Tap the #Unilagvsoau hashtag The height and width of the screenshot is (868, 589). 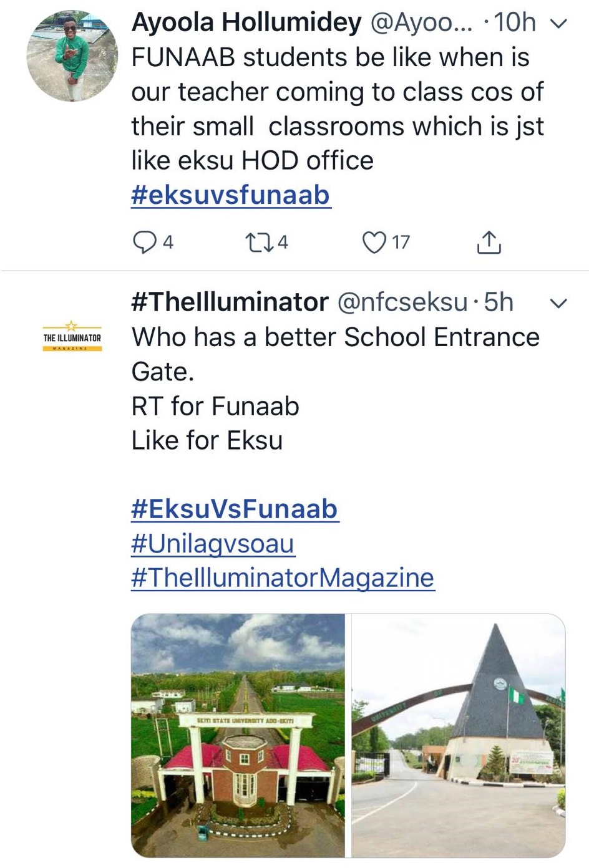point(212,543)
